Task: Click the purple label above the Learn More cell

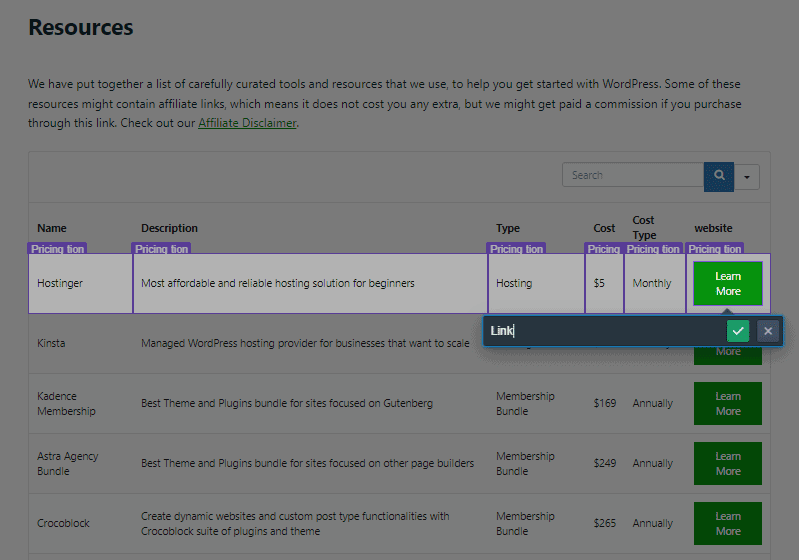Action: coord(714,249)
